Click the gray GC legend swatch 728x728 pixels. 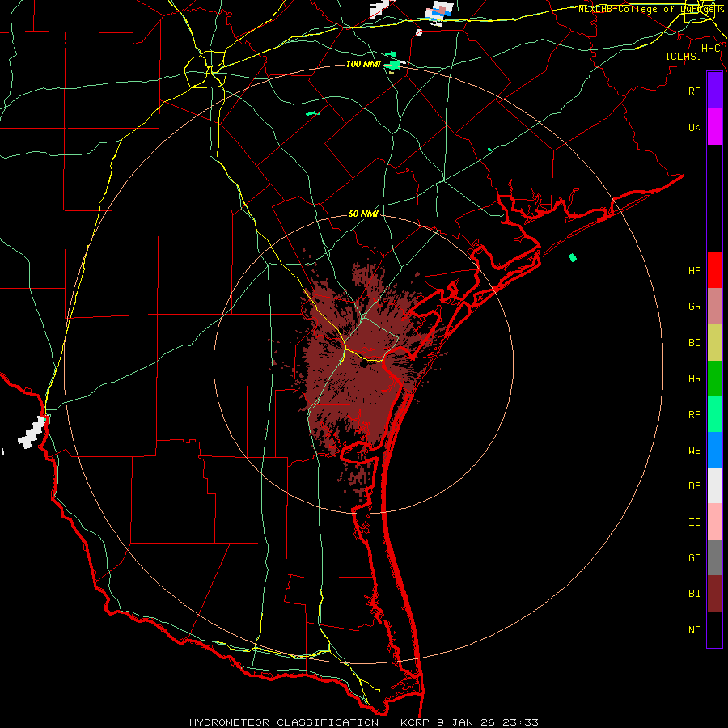click(714, 557)
